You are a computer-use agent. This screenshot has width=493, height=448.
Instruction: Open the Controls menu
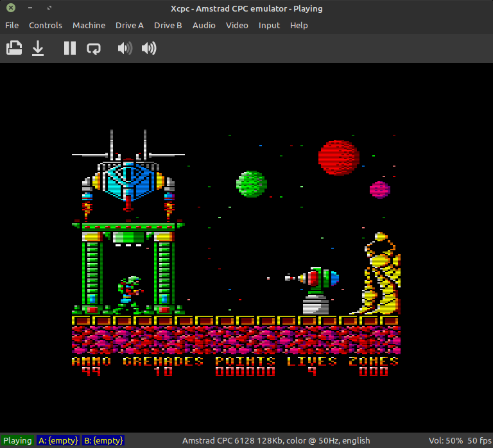[x=46, y=26]
